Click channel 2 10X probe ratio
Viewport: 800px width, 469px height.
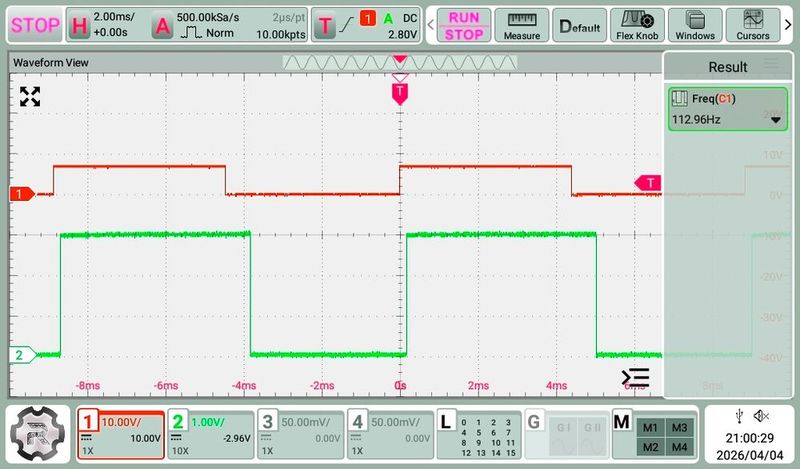click(180, 451)
